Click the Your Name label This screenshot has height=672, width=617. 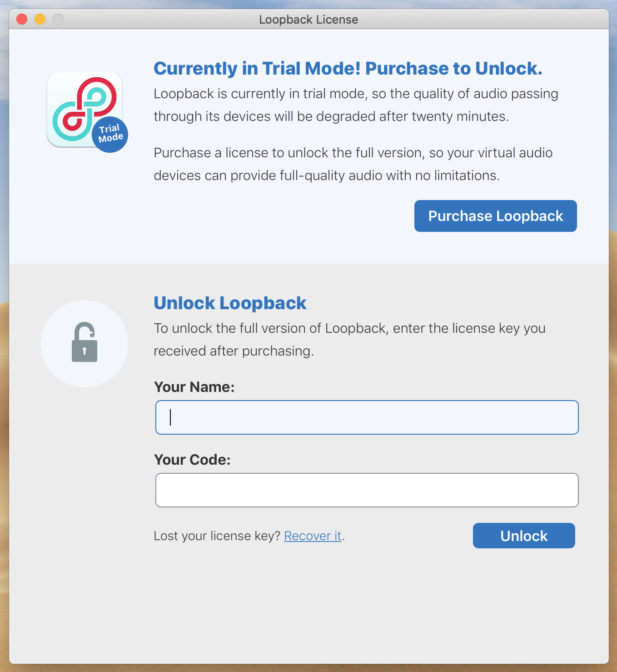[194, 387]
